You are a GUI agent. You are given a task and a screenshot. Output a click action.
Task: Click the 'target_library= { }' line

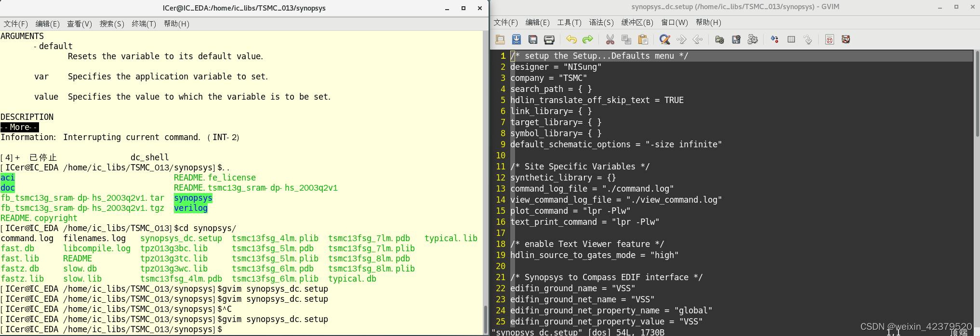(x=556, y=122)
